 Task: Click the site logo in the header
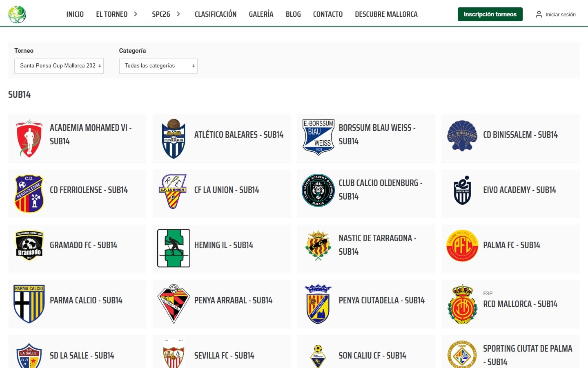coord(17,14)
